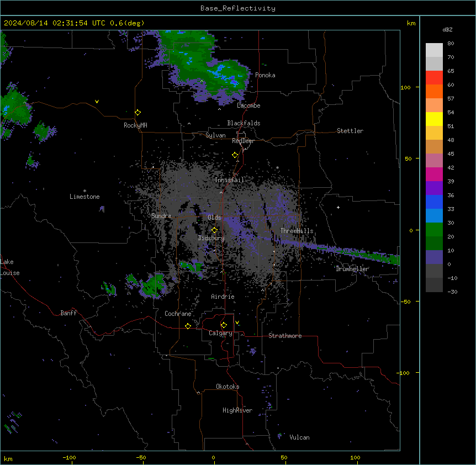Viewport: 476px width, 465px height.
Task: Click the yellow diamond marker south of RedDeer
Action: pyautogui.click(x=235, y=155)
